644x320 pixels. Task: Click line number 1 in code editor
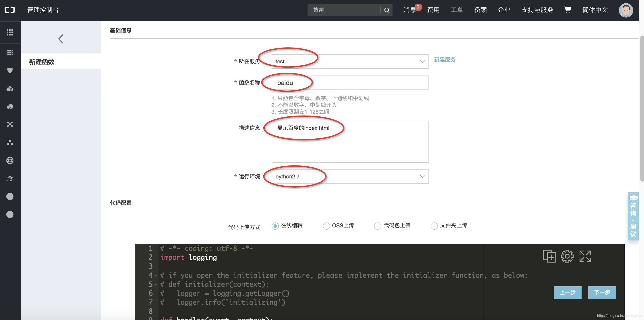click(150, 249)
